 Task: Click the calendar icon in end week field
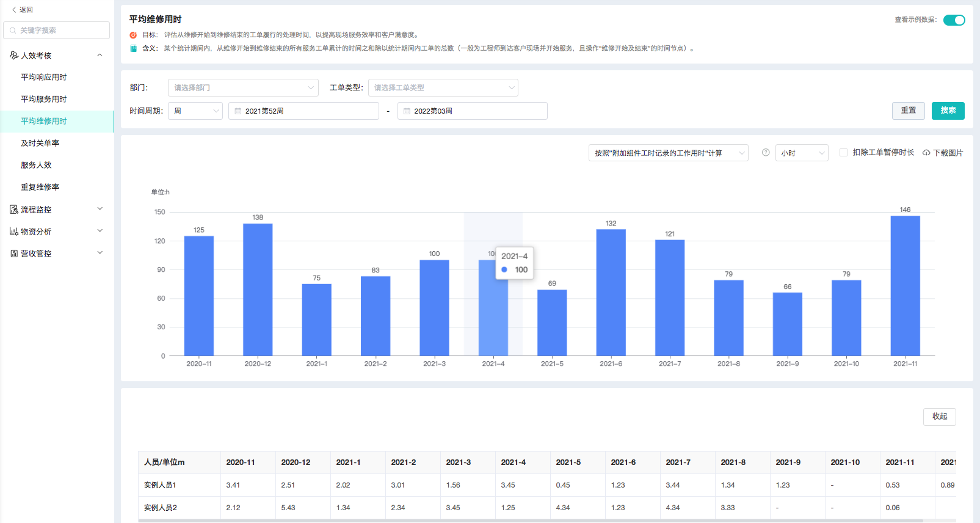407,111
